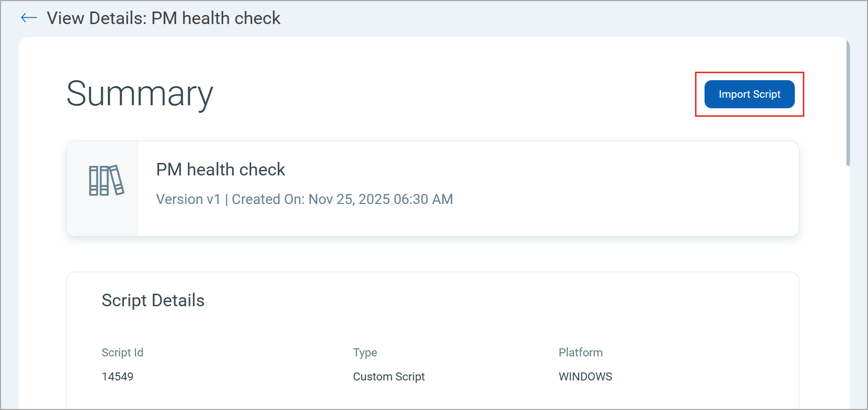This screenshot has height=410, width=868.
Task: Click the scrollbar track below the thumb
Action: [x=848, y=286]
